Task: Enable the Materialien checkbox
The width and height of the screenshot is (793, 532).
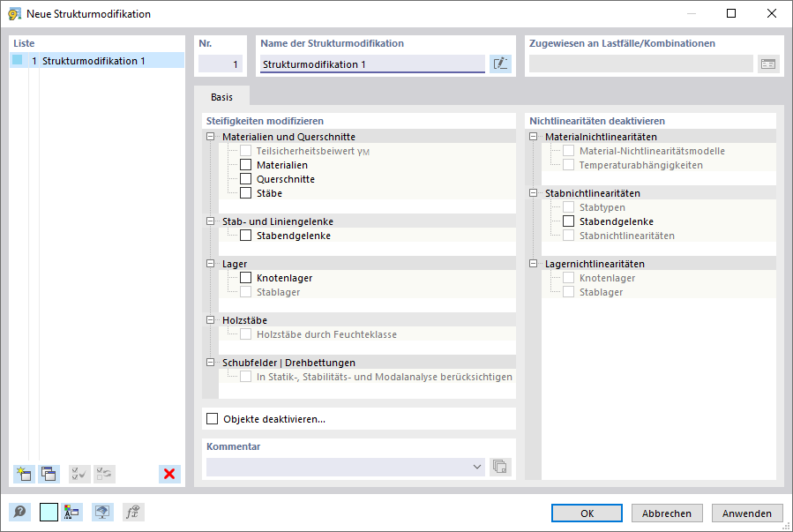Action: pyautogui.click(x=246, y=165)
